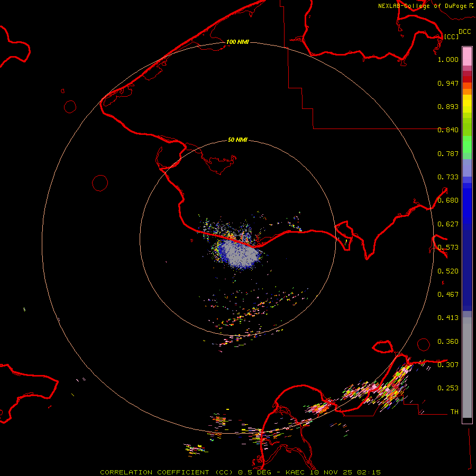Click the 0.680 color scale value

448,200
